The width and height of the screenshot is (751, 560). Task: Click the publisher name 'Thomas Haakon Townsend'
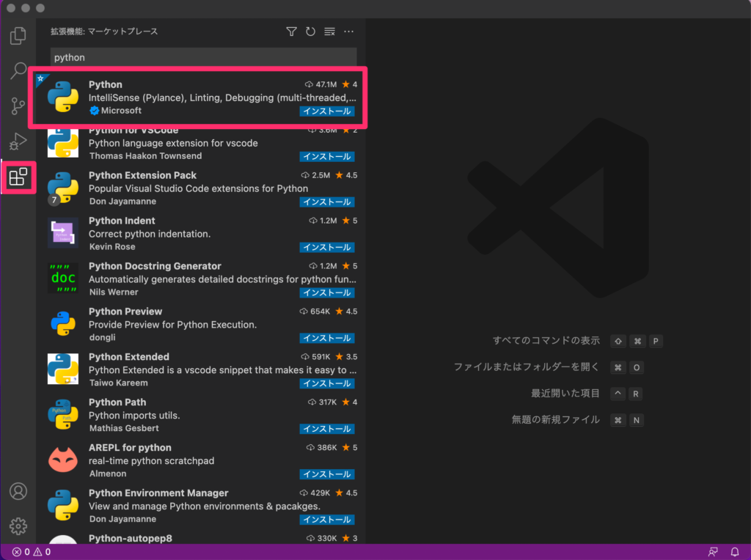point(146,156)
